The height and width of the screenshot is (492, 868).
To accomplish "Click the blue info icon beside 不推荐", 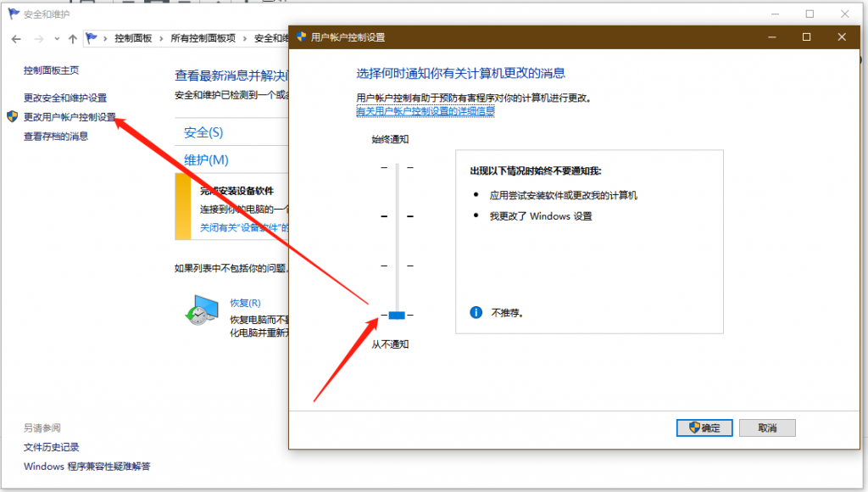I will tap(476, 312).
